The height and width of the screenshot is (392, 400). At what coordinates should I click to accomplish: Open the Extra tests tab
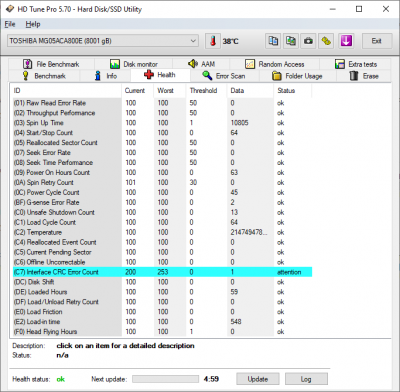[x=356, y=64]
